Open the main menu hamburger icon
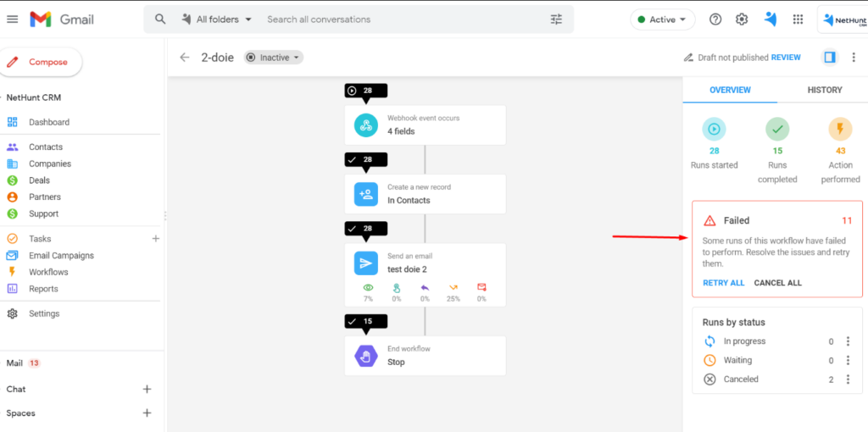The image size is (868, 432). point(12,19)
